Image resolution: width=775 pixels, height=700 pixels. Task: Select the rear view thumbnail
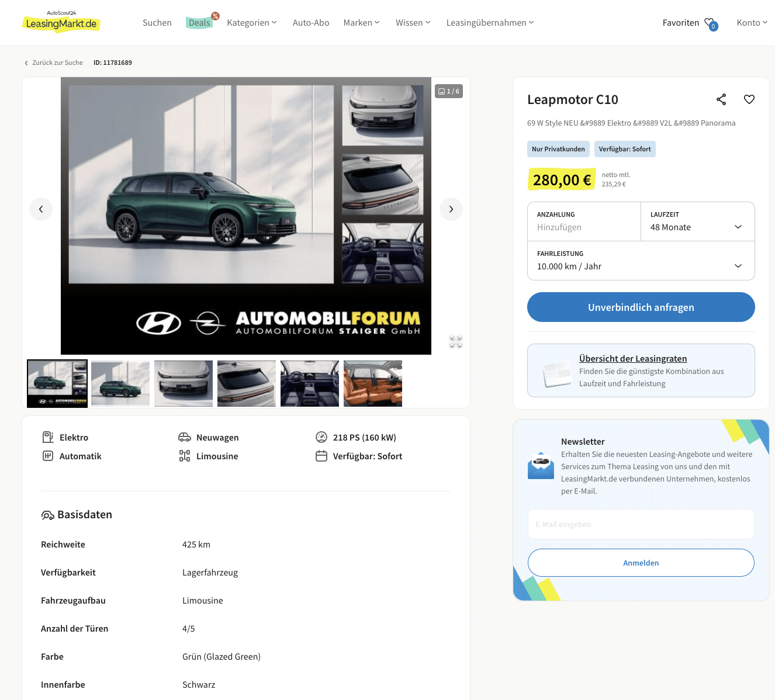click(x=247, y=383)
